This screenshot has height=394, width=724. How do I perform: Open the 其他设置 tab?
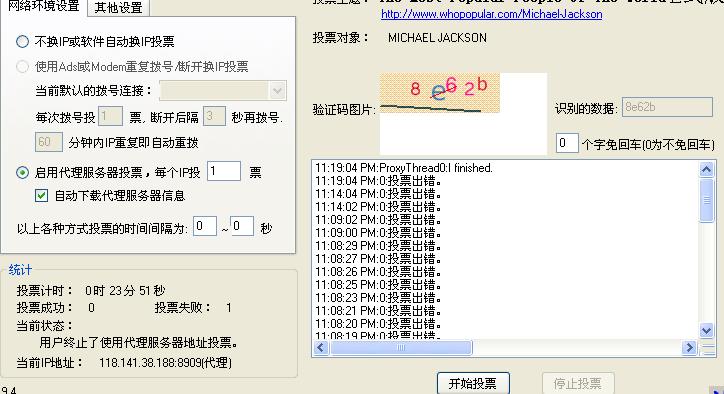pos(119,8)
